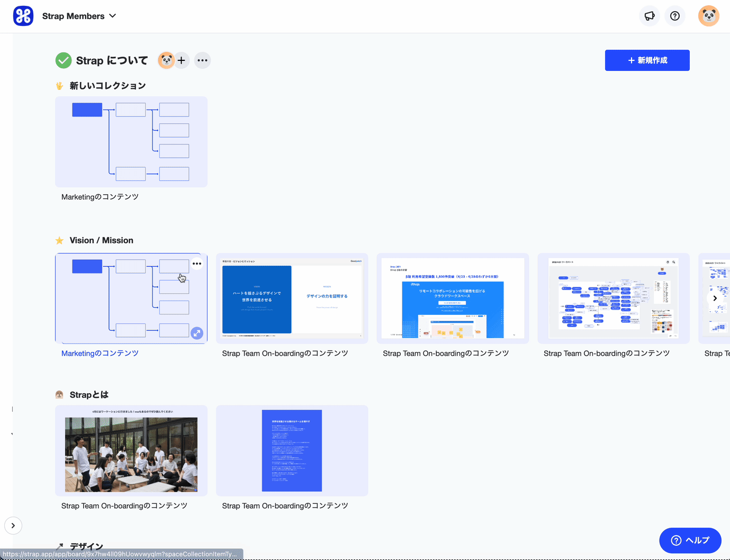This screenshot has width=730, height=560.
Task: Click the label under the blue document card
Action: click(x=285, y=506)
